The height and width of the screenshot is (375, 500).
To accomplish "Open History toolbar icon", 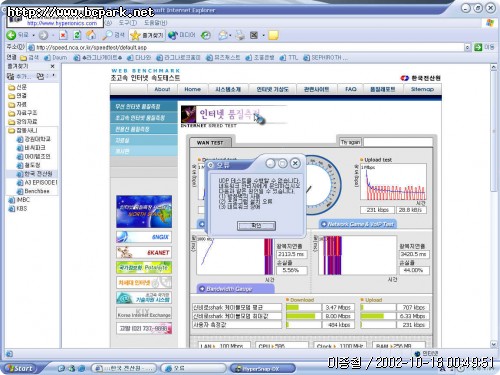I will (x=206, y=35).
